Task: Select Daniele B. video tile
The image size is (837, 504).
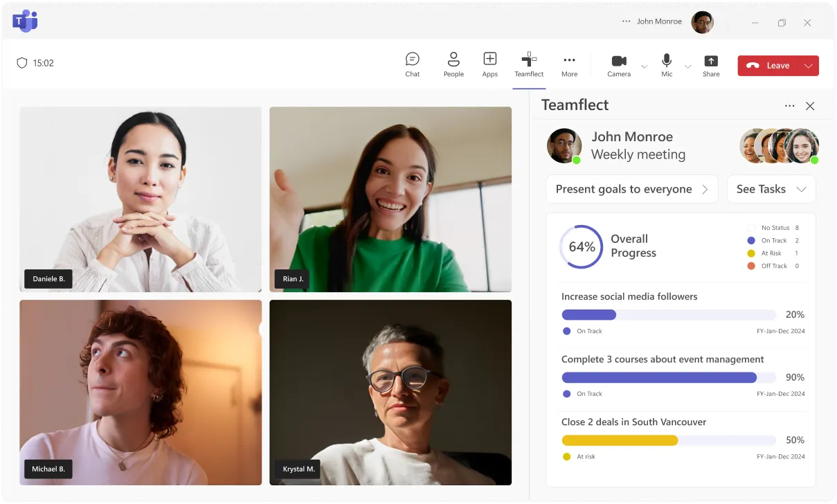Action: point(141,199)
